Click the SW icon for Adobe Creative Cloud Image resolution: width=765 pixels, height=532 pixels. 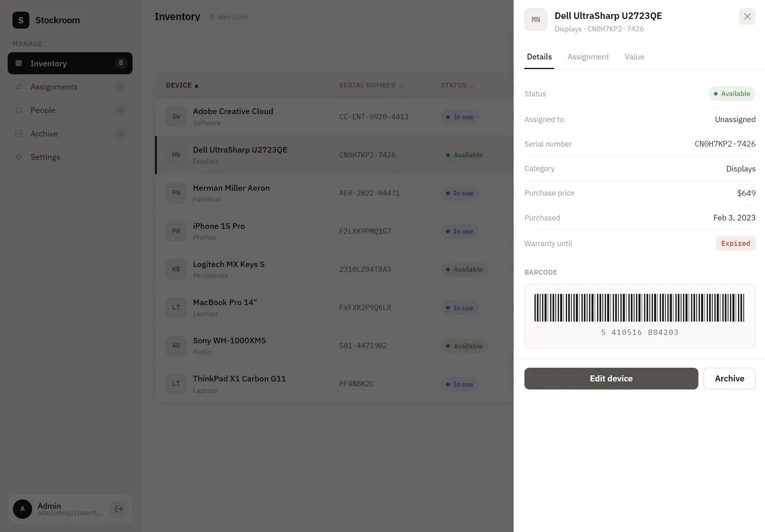coord(176,117)
